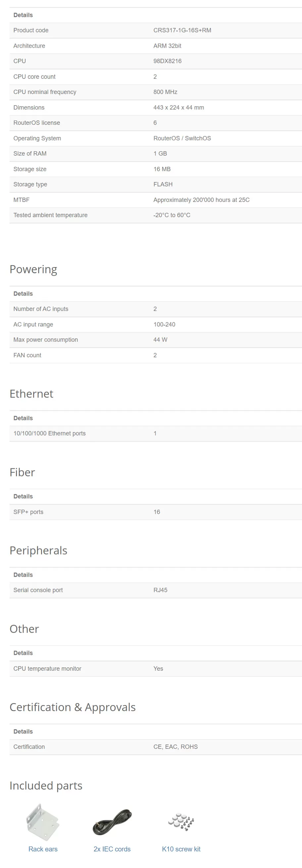Viewport: 302px width, 868px height.
Task: Click the SFP+ ports row
Action: pyautogui.click(x=156, y=512)
